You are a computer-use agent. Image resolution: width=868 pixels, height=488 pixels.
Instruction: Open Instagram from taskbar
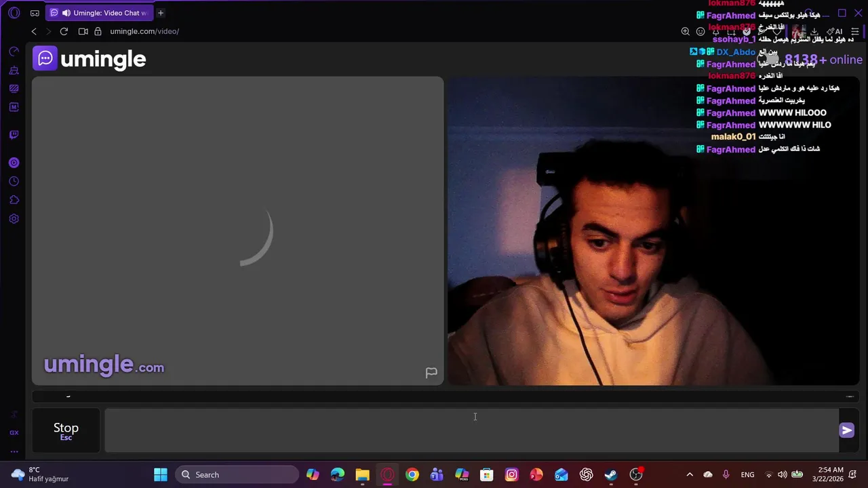[511, 474]
